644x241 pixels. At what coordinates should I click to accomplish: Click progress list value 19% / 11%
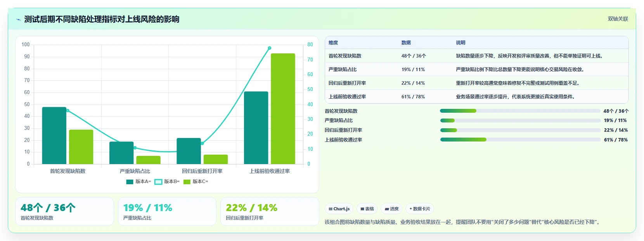click(x=615, y=120)
